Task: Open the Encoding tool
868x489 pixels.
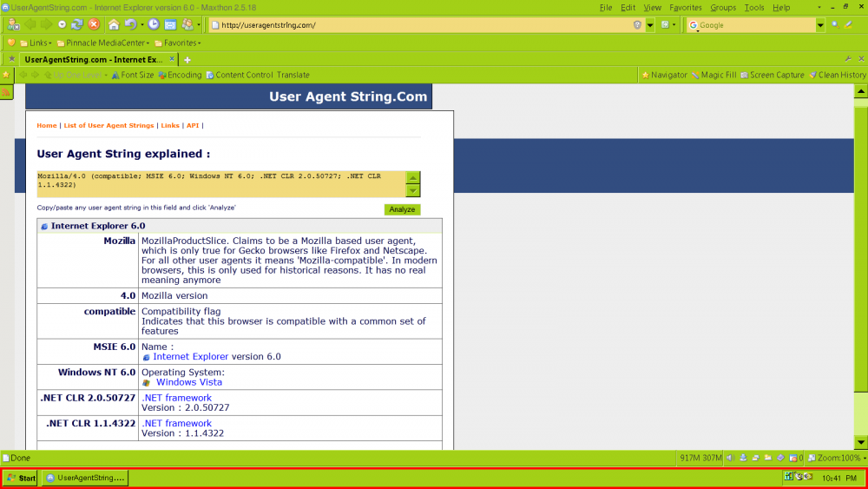Action: coord(180,75)
